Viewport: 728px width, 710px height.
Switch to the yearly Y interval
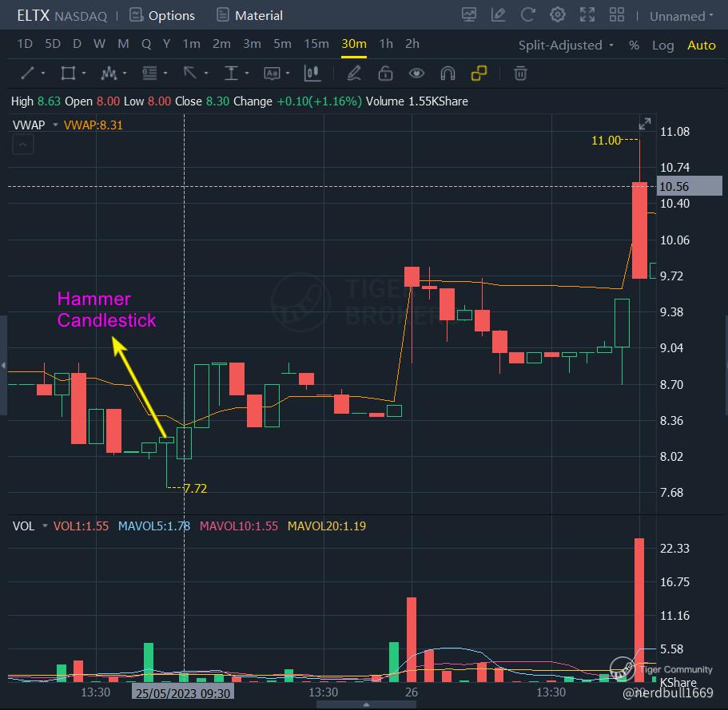[166, 44]
